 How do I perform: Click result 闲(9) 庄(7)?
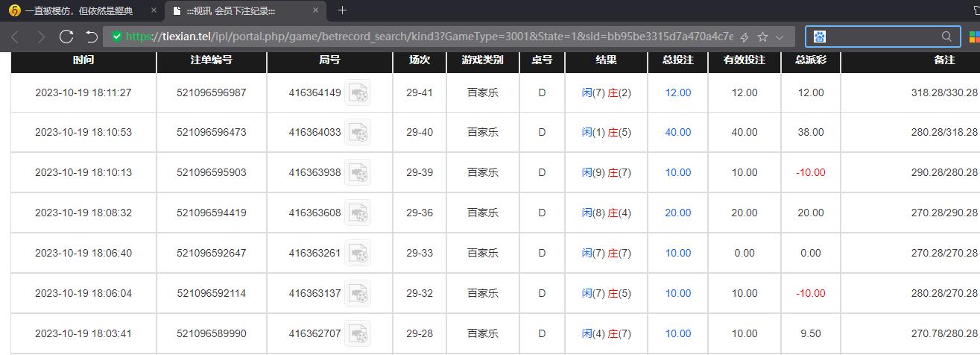coord(607,172)
